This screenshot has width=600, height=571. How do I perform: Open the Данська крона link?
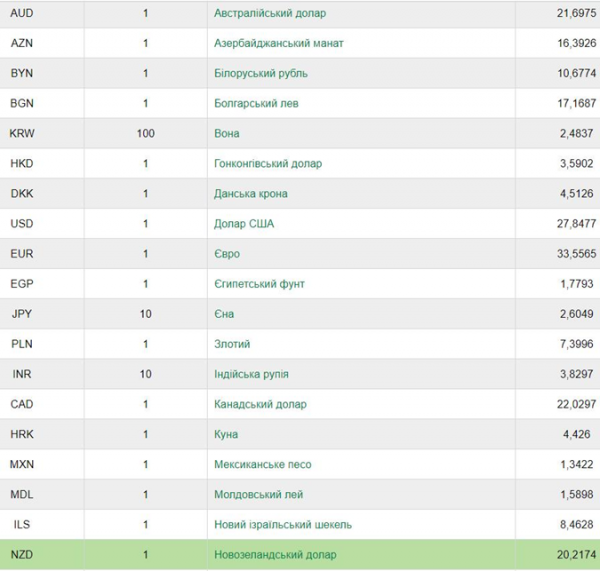click(251, 194)
